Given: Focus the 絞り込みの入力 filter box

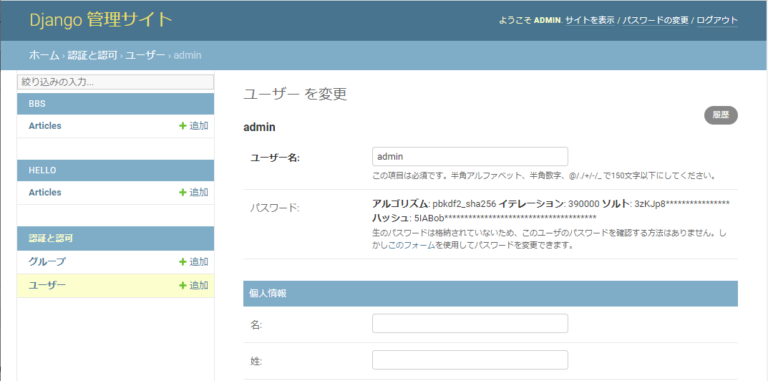Looking at the screenshot, I should [x=116, y=82].
